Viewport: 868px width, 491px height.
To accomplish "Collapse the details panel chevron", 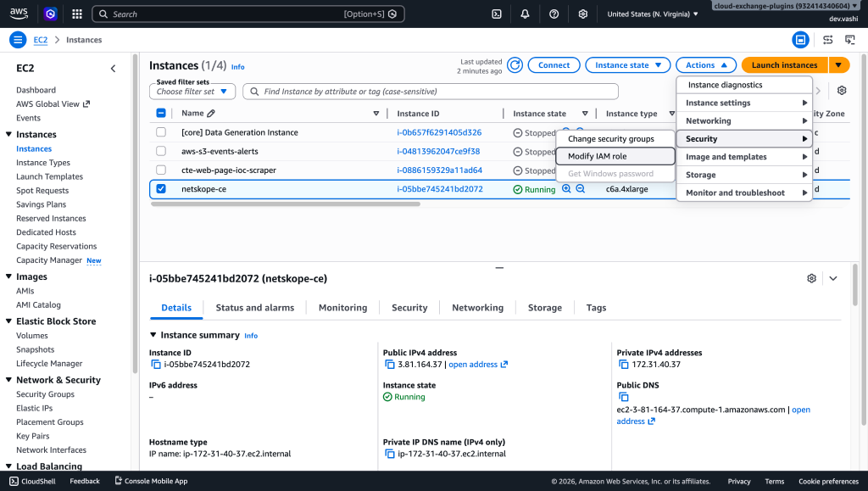I will click(833, 278).
